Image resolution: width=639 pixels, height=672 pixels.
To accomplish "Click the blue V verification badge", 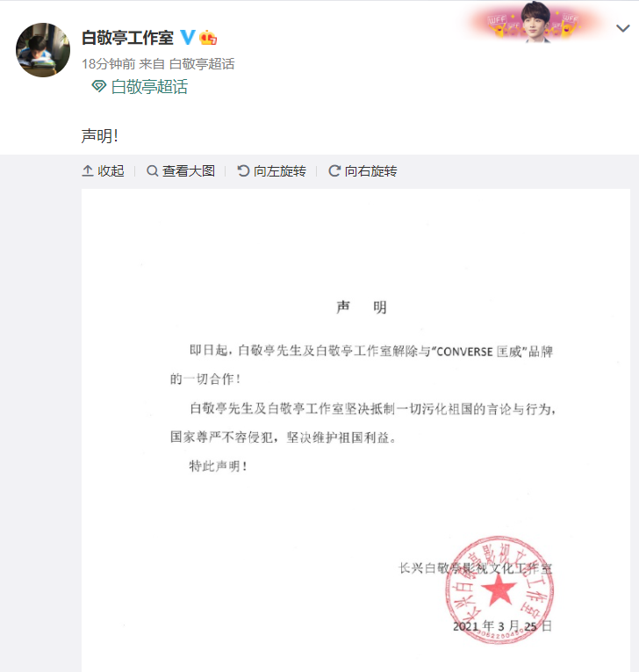I will point(188,37).
